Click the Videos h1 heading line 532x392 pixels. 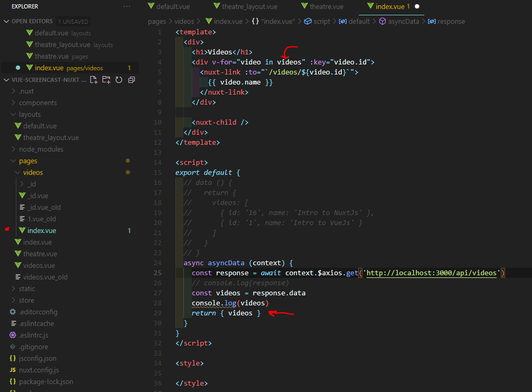coord(222,52)
